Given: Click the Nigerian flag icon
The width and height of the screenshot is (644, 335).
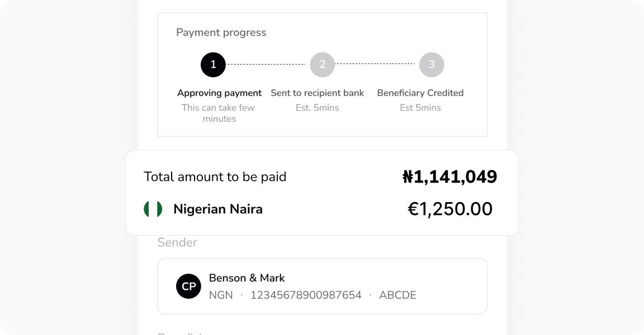Looking at the screenshot, I should click(153, 209).
